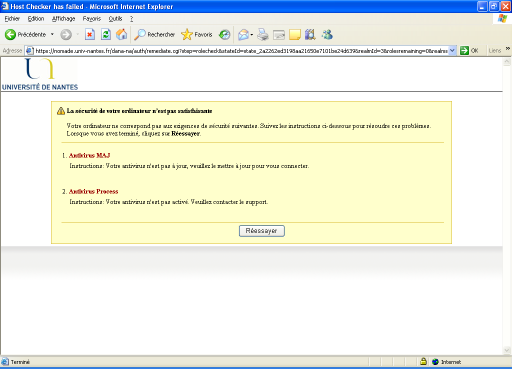Click inside the address URL field

pos(241,51)
